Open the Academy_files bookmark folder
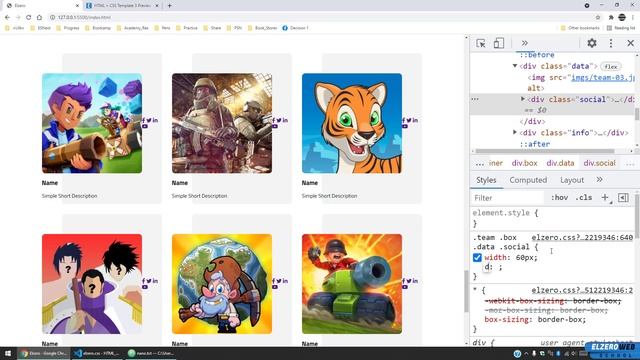The image size is (640, 360). [133, 28]
